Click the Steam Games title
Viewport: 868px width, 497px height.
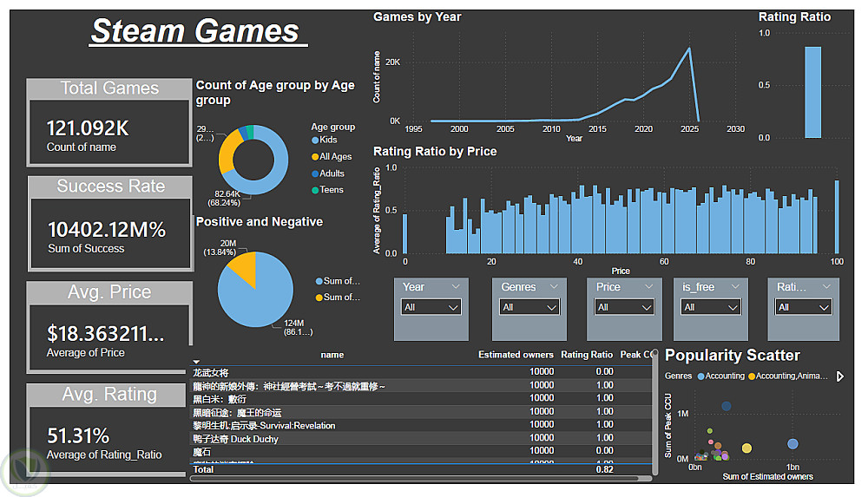point(195,31)
